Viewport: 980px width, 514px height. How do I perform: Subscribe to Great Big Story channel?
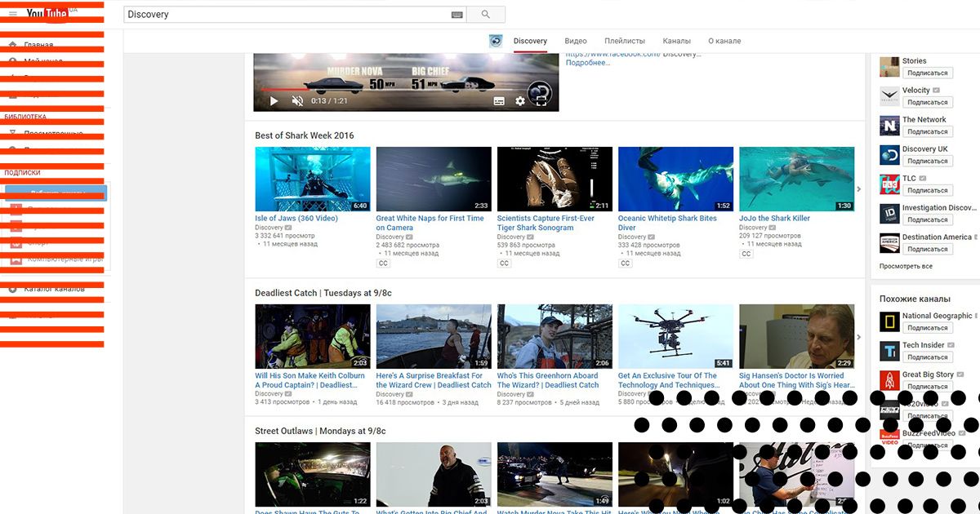click(928, 387)
